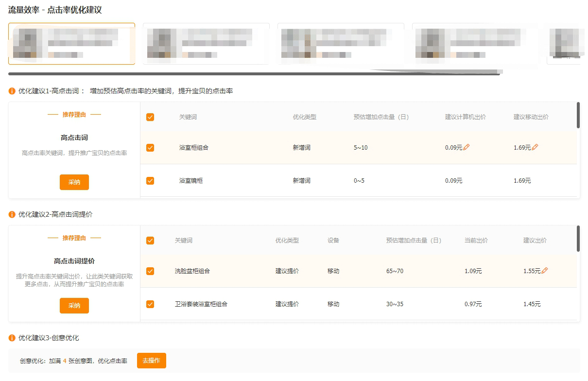Click vertical scrollbar of 高点击词 keyword table
This screenshot has width=588, height=381.
click(578, 115)
